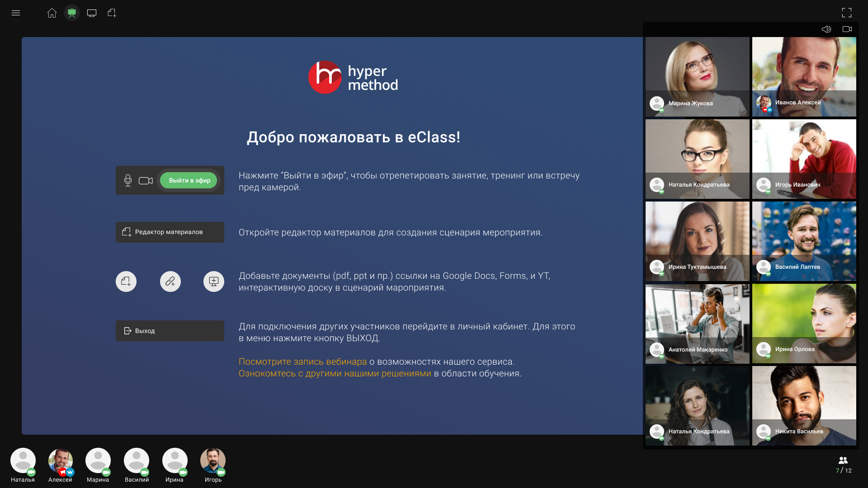Select Ирина Туктамышева video tile

698,241
